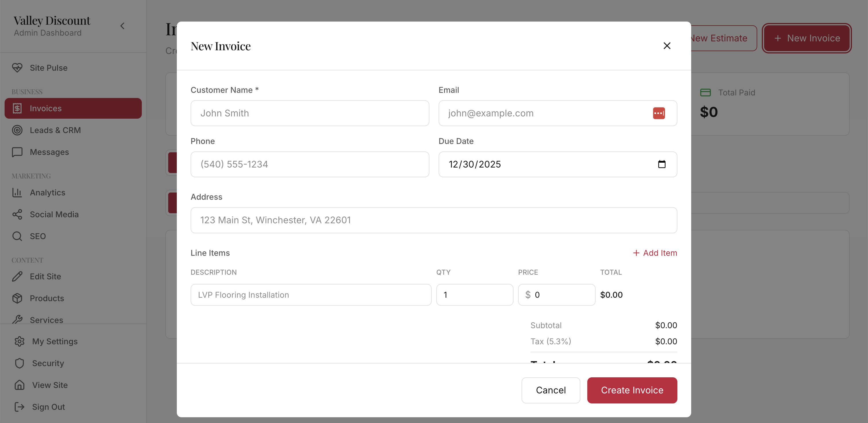The width and height of the screenshot is (868, 423).
Task: Click the Edit Site pencil icon
Action: (18, 276)
